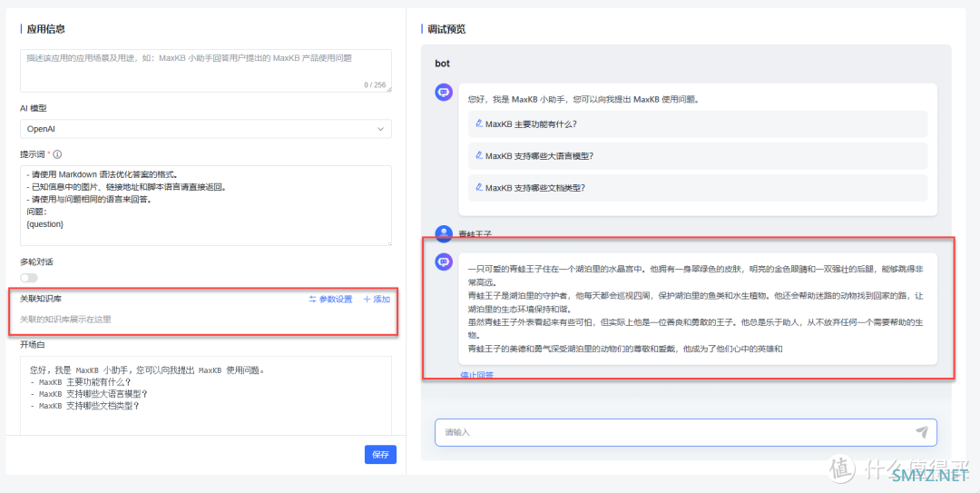Toggle the 多轮对话 switch
Image resolution: width=980 pixels, height=493 pixels.
click(29, 277)
